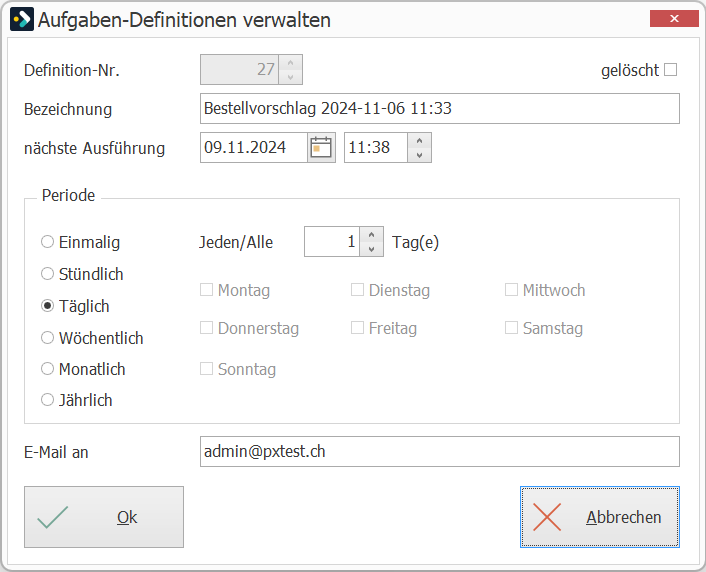Confirm with the Ok button
This screenshot has width=706, height=572.
[x=104, y=517]
